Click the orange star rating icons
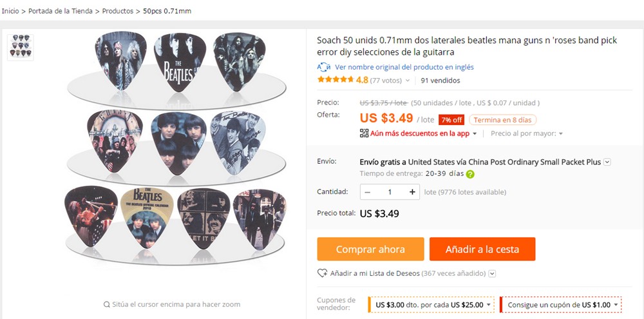 click(335, 81)
